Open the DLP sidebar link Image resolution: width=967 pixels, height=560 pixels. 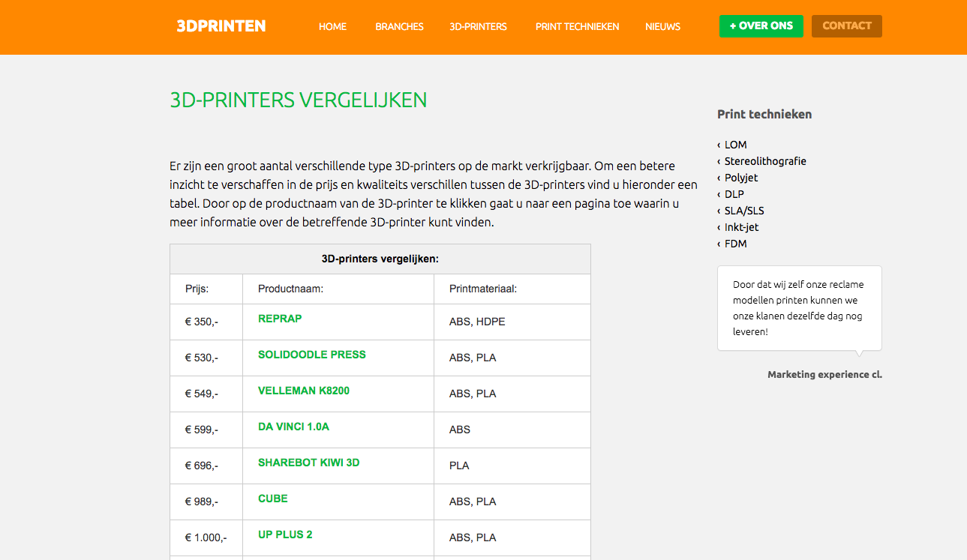(734, 194)
